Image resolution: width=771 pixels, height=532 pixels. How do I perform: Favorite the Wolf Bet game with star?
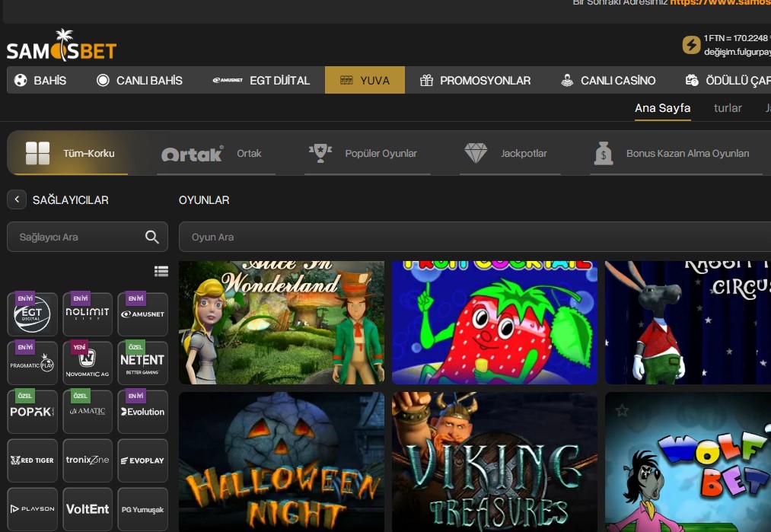[x=623, y=411]
